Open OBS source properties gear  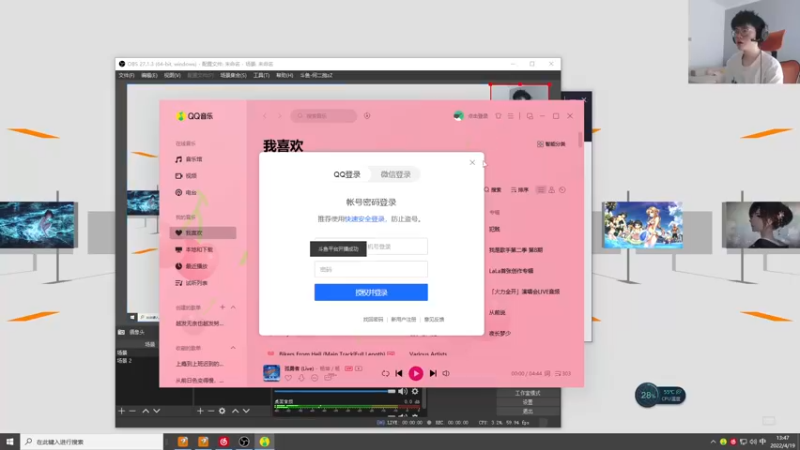pos(222,411)
